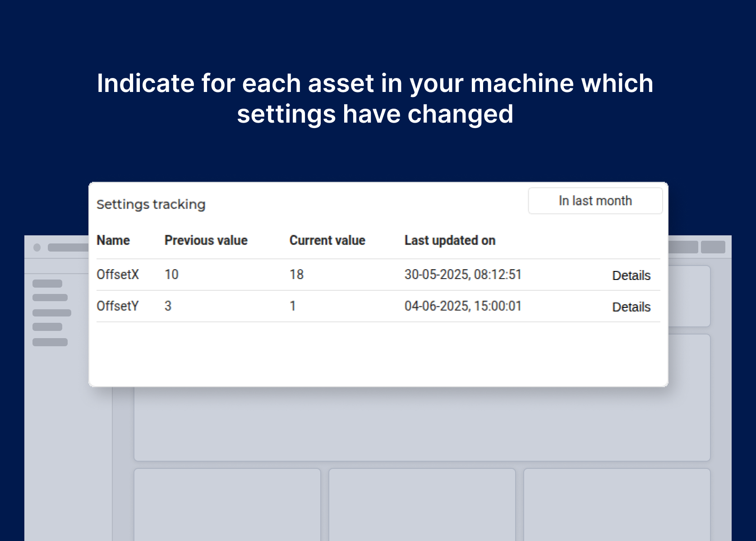Sort by the Last updated on column
The width and height of the screenshot is (756, 541).
pyautogui.click(x=450, y=240)
